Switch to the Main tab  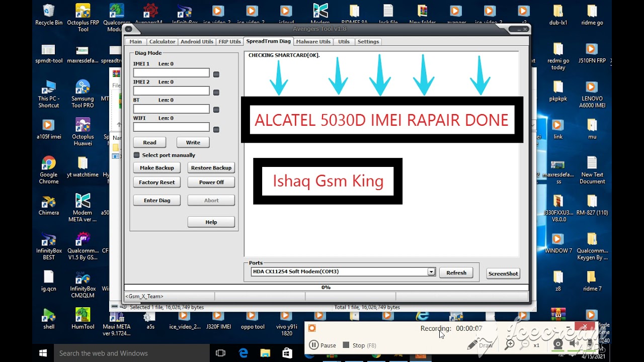(x=136, y=42)
